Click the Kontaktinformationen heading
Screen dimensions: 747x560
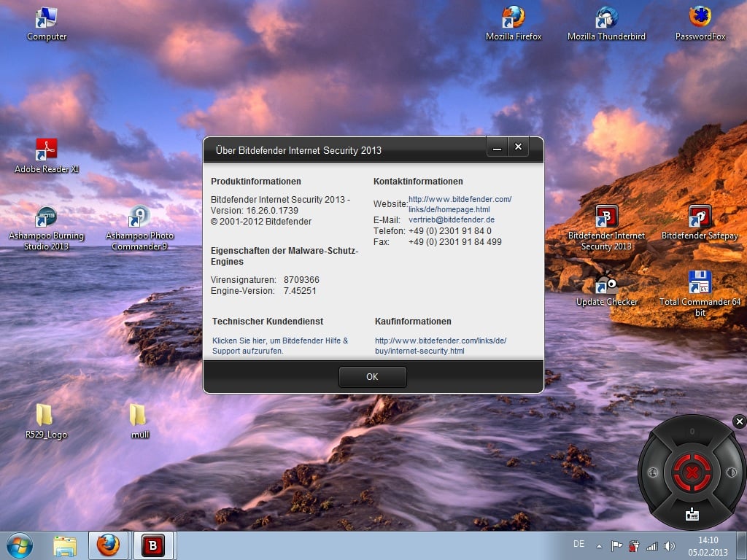pos(418,182)
